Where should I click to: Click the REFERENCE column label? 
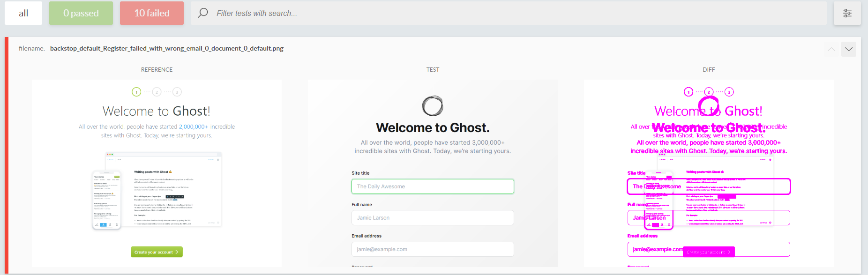click(x=157, y=69)
